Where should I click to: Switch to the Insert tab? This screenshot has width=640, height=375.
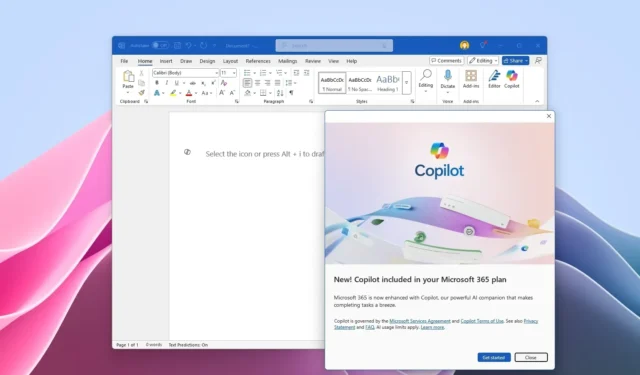(166, 61)
